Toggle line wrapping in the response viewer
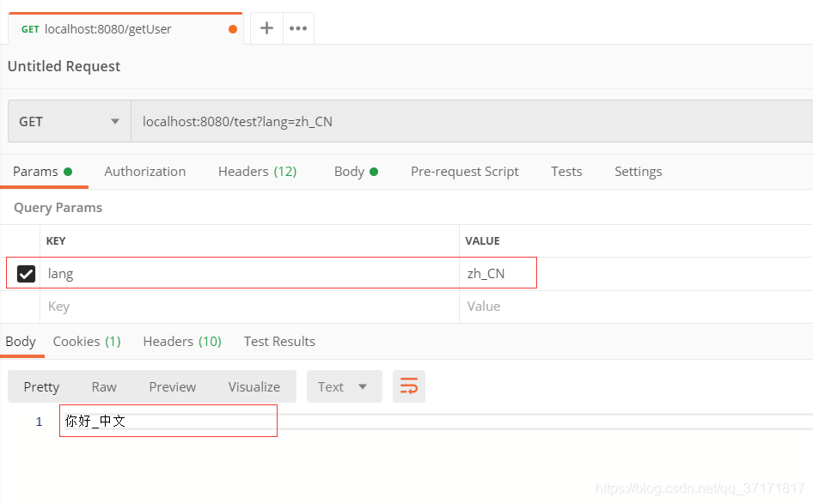The height and width of the screenshot is (504, 813). [409, 386]
